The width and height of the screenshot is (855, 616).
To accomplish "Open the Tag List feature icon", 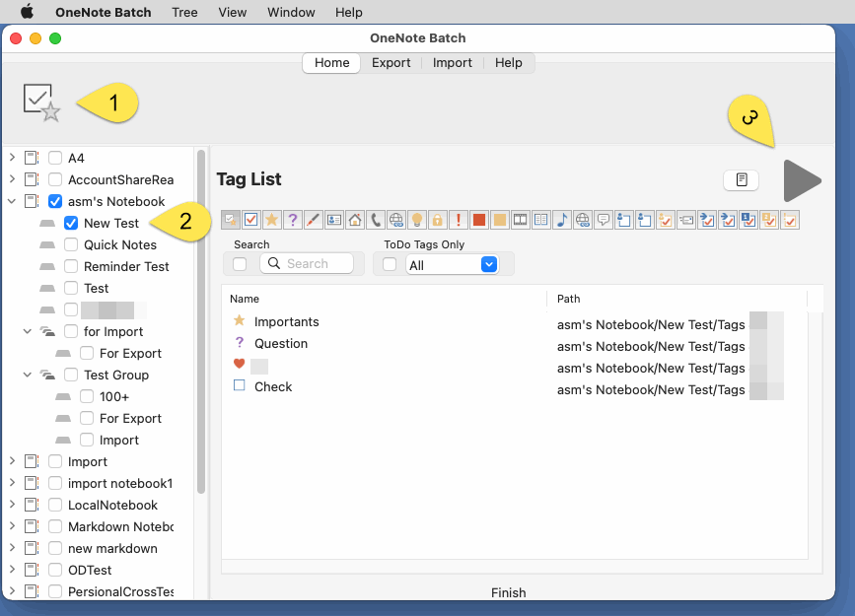I will pyautogui.click(x=41, y=103).
